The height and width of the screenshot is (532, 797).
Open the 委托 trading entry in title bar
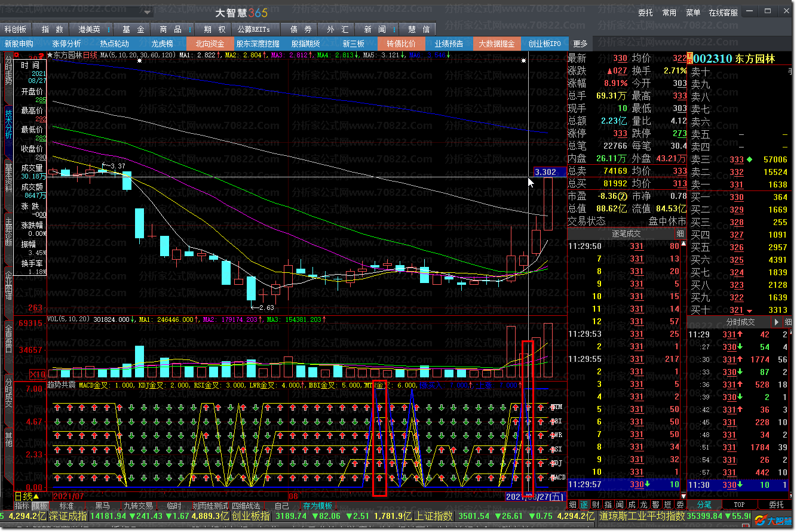[645, 13]
